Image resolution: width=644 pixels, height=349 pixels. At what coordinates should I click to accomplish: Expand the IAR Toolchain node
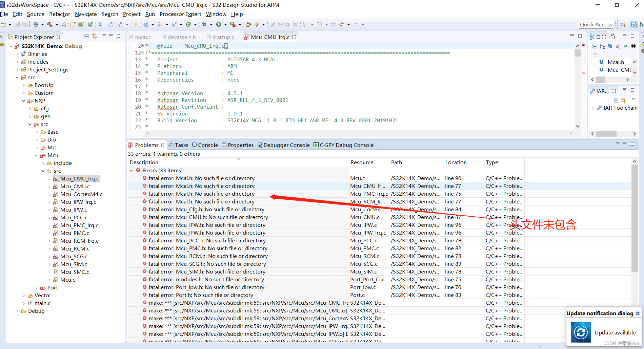592,108
